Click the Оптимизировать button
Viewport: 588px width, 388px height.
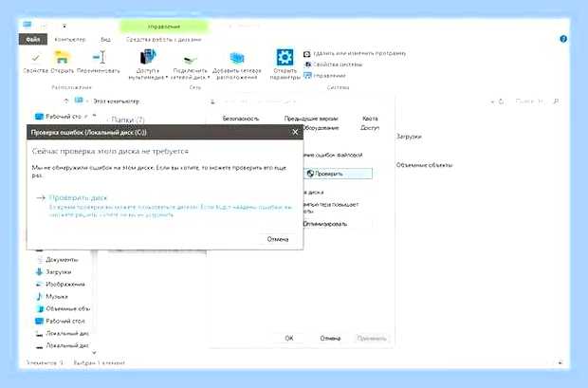coord(338,224)
